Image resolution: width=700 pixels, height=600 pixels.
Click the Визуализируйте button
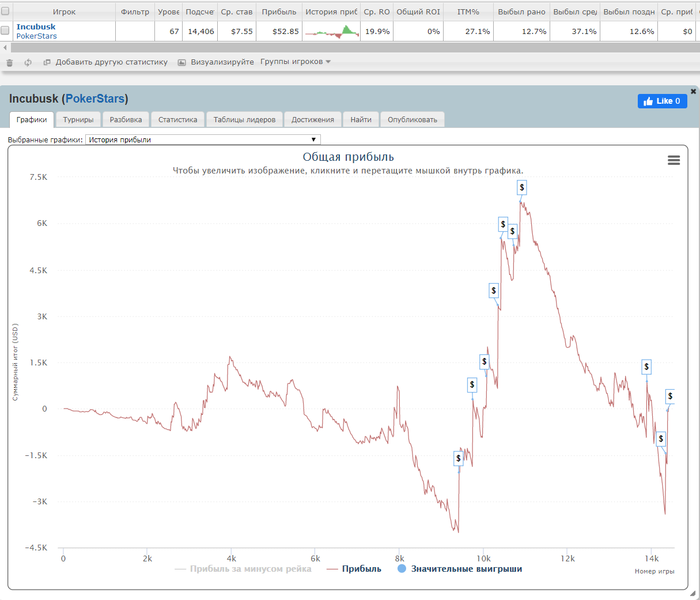[x=216, y=62]
